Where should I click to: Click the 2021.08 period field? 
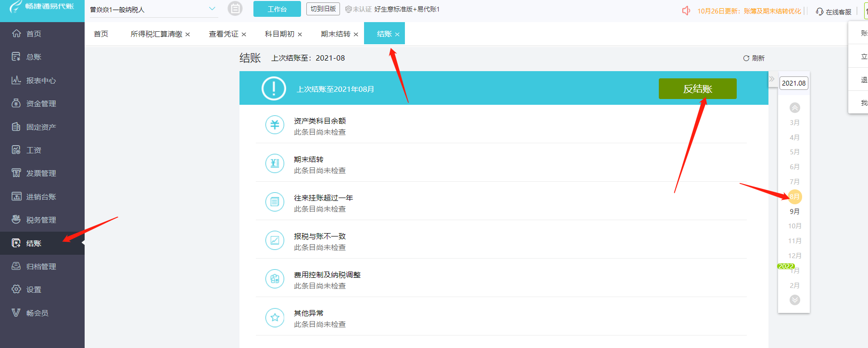793,83
